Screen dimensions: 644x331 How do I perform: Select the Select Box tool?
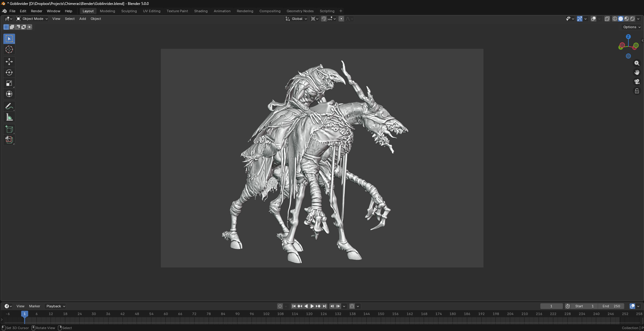(9, 39)
